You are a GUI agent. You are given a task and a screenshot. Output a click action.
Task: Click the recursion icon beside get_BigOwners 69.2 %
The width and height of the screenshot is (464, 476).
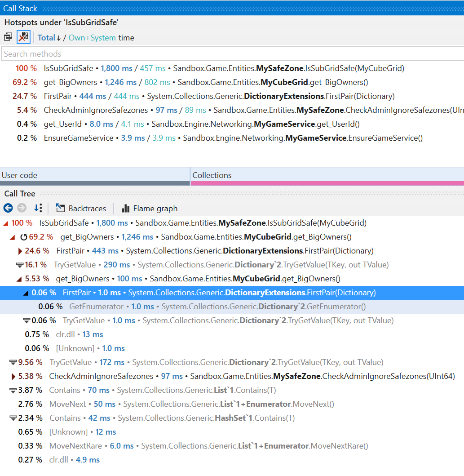click(23, 237)
